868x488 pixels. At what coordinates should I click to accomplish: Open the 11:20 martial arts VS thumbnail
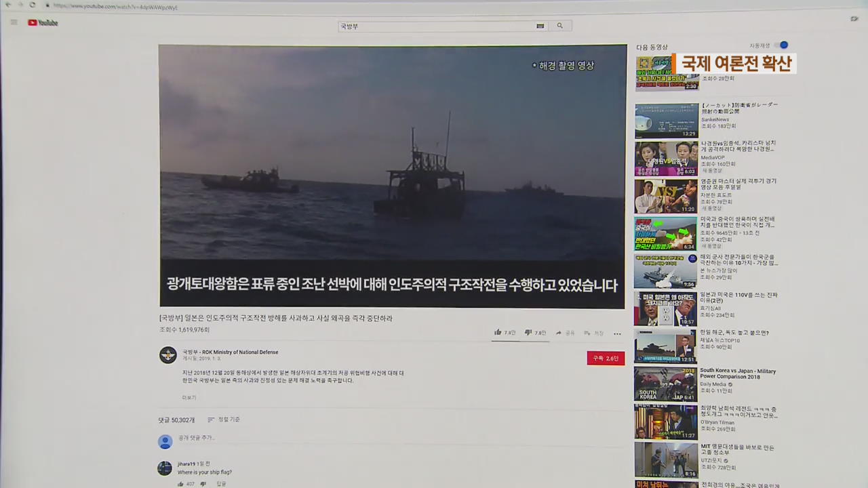(x=666, y=196)
